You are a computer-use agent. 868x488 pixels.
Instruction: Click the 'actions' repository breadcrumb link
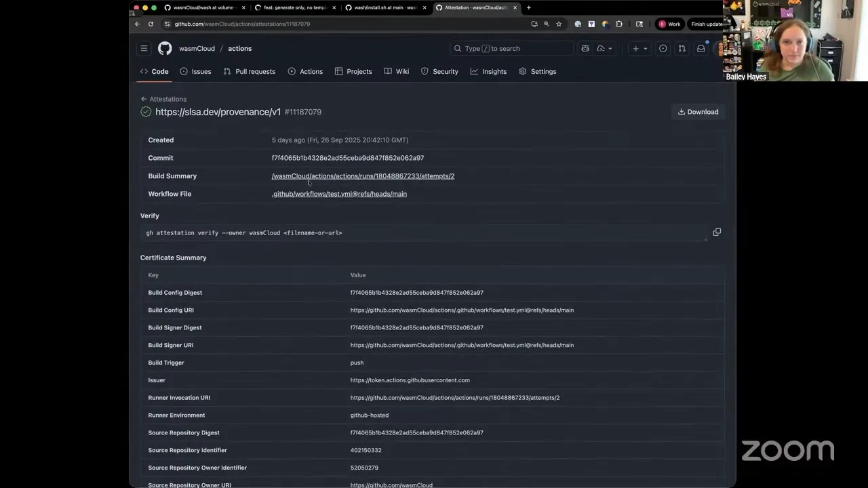point(240,49)
